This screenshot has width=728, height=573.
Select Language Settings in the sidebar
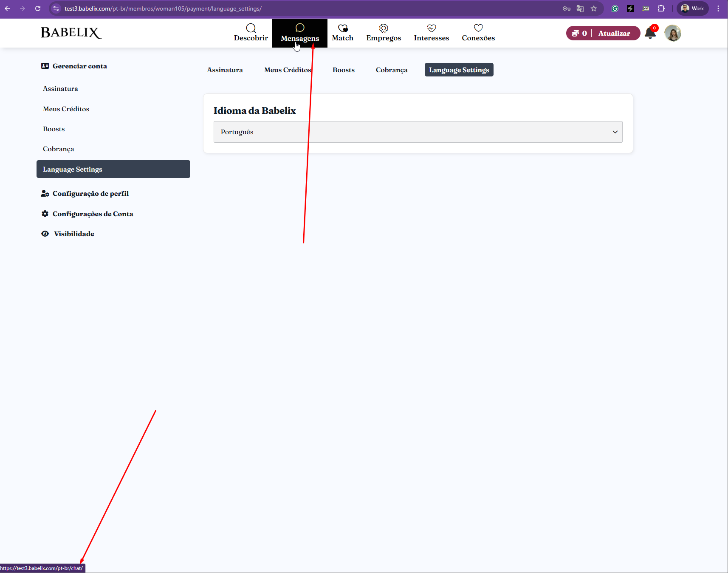pyautogui.click(x=113, y=169)
